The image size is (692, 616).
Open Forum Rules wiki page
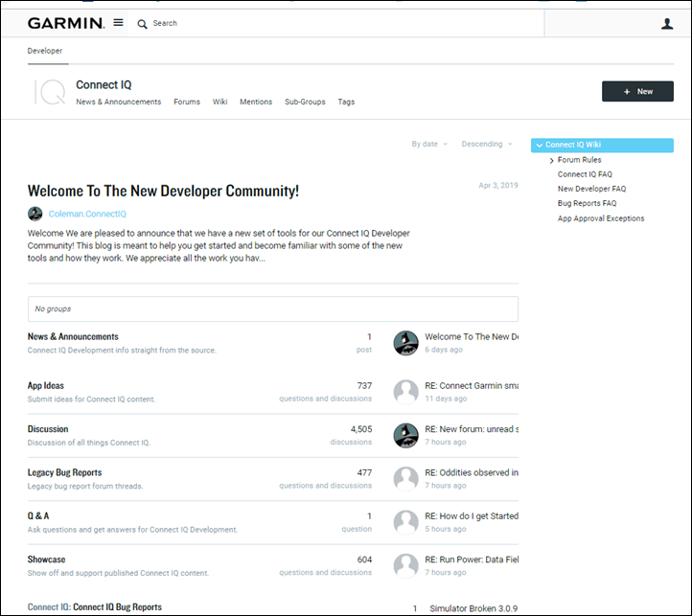[579, 160]
